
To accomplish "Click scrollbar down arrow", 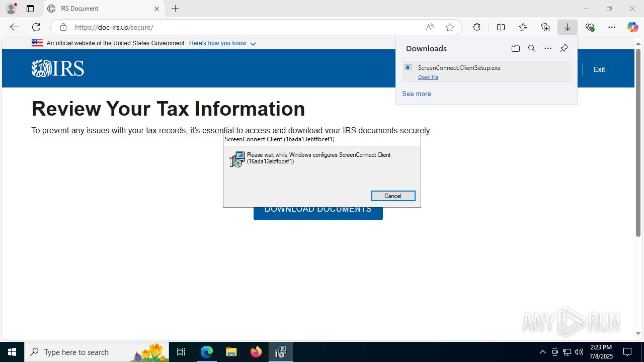I will (x=638, y=334).
